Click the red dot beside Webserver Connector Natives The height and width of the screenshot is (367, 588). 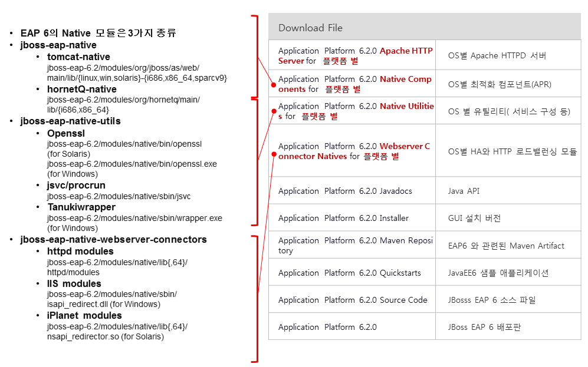tap(274, 155)
